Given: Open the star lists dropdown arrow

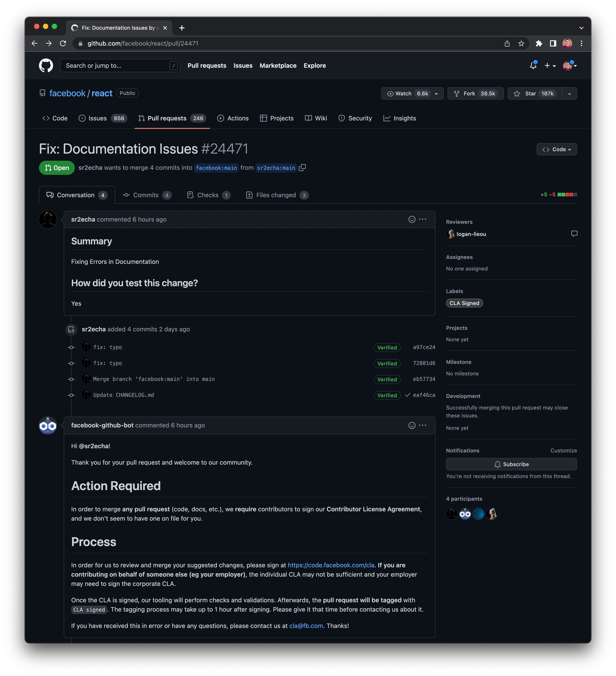Looking at the screenshot, I should (x=569, y=94).
